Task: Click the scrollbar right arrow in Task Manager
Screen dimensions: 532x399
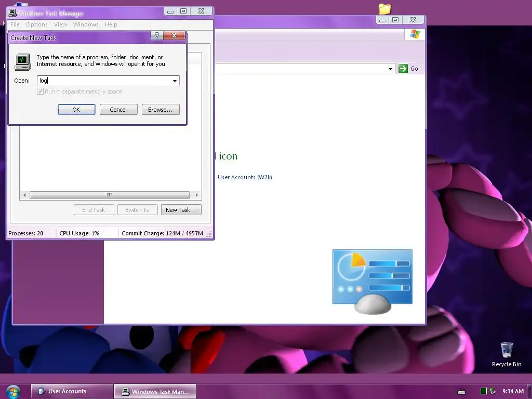Action: click(197, 195)
